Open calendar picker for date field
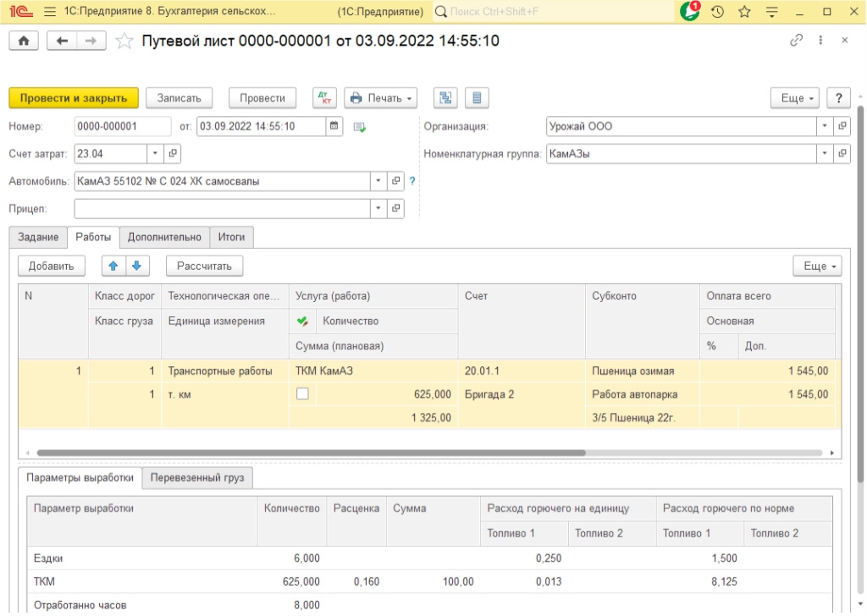The width and height of the screenshot is (867, 616). (x=334, y=127)
